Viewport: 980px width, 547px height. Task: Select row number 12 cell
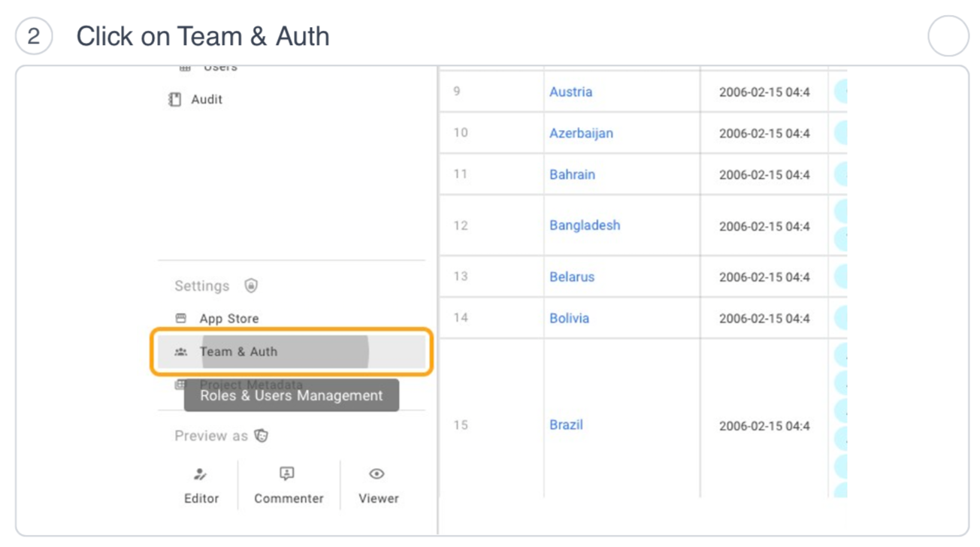click(x=492, y=225)
